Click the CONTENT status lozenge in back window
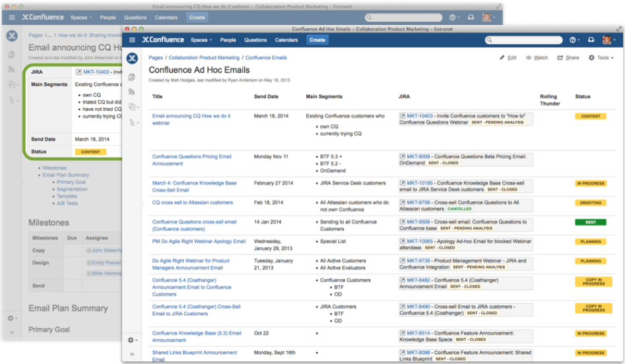This screenshot has width=625, height=364. click(x=90, y=152)
